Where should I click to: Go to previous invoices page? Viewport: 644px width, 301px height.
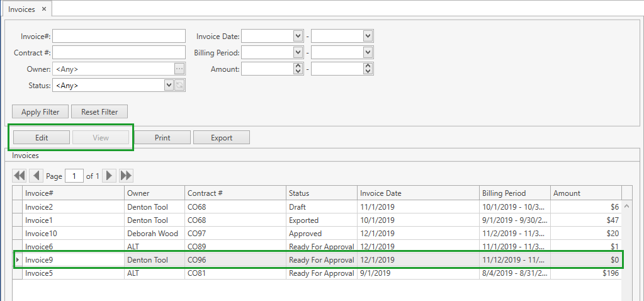[x=36, y=176]
